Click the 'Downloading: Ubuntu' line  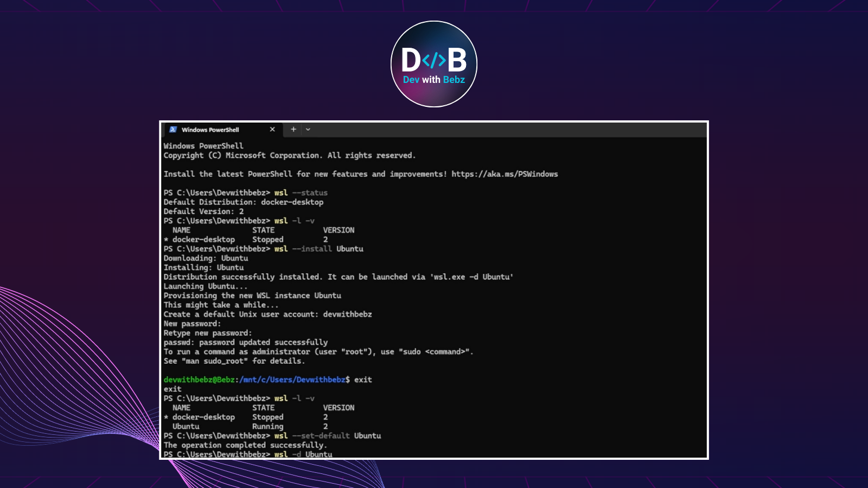point(206,258)
